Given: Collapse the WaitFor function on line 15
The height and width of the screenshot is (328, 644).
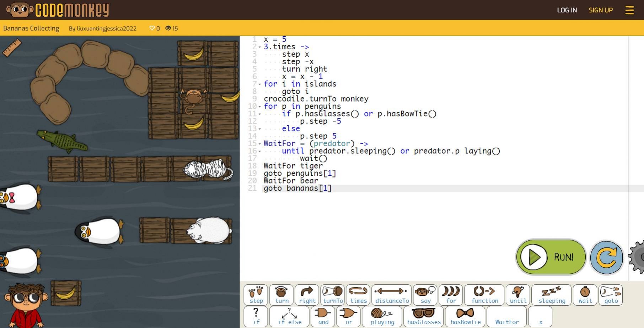Looking at the screenshot, I should click(x=260, y=144).
